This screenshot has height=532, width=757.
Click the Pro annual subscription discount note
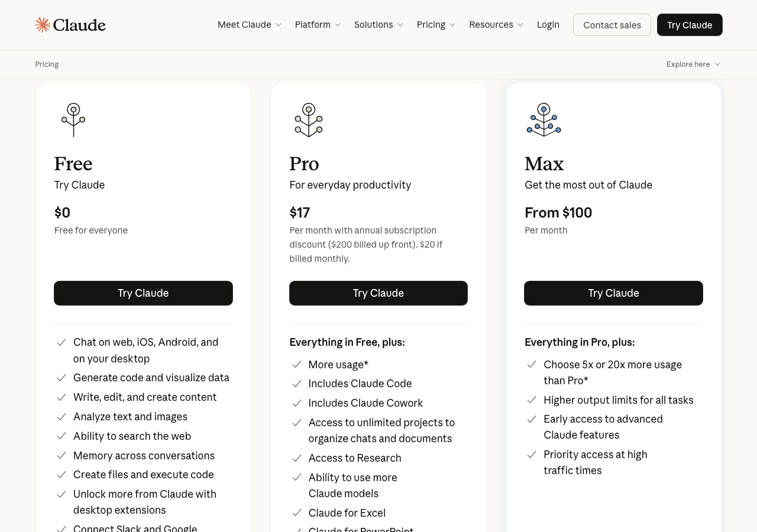[x=366, y=245]
